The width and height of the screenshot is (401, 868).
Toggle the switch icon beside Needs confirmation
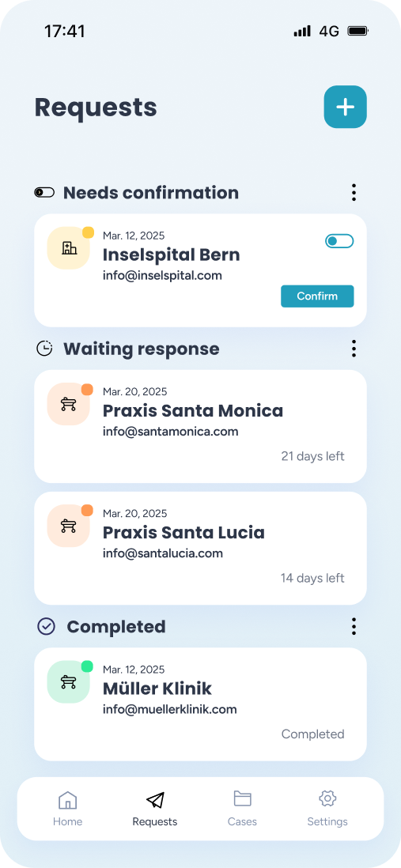[x=44, y=192]
